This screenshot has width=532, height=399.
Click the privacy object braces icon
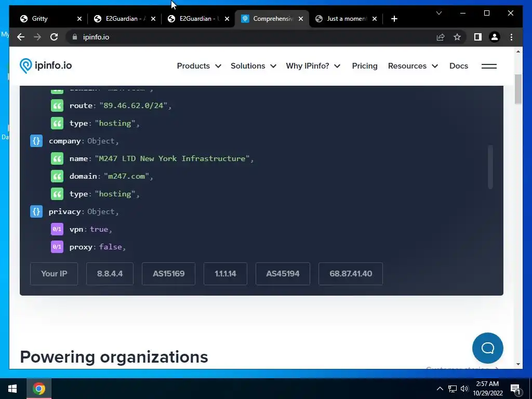(x=36, y=211)
